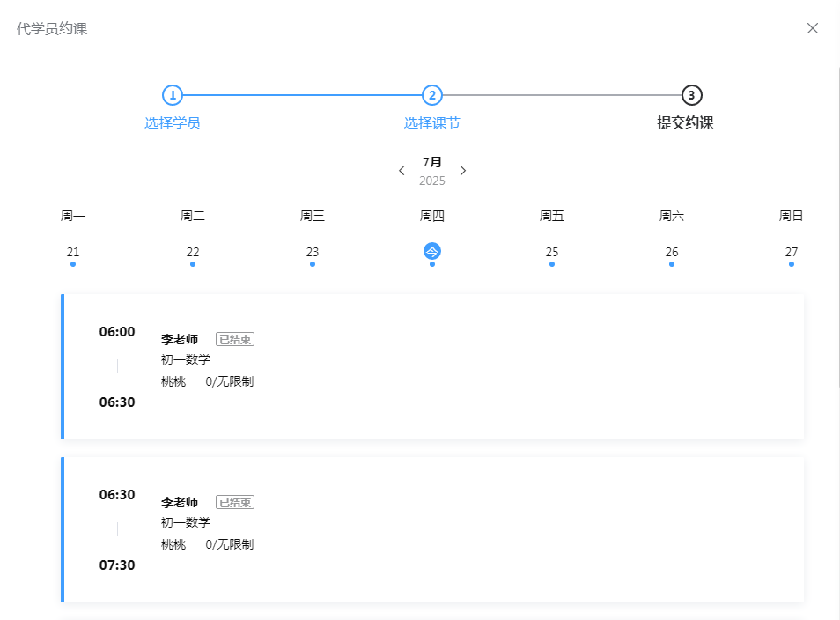This screenshot has height=620, width=840.
Task: Select Saturday the 26th
Action: coord(672,252)
